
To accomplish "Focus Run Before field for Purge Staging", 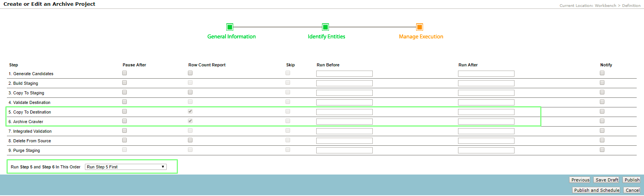I will [344, 150].
